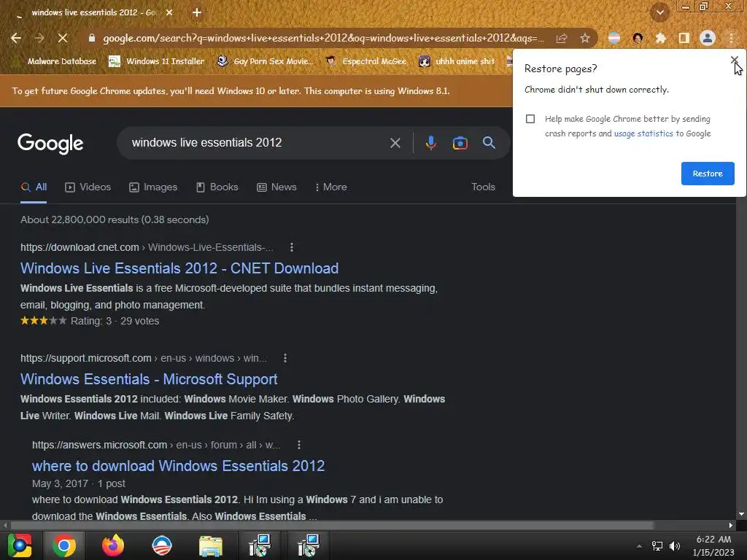Dismiss the Restore pages popup
Image resolution: width=747 pixels, height=560 pixels.
tap(734, 60)
